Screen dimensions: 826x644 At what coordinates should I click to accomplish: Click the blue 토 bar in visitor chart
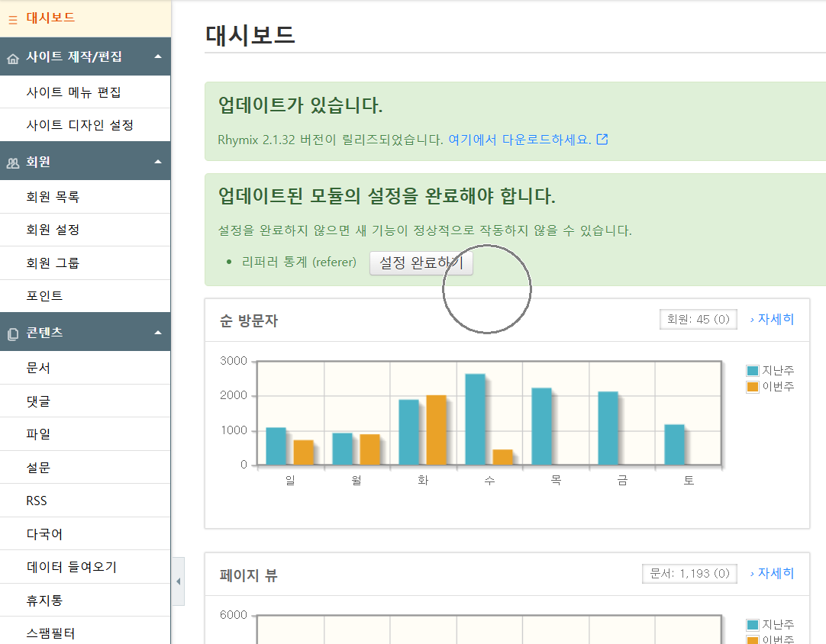pyautogui.click(x=674, y=444)
